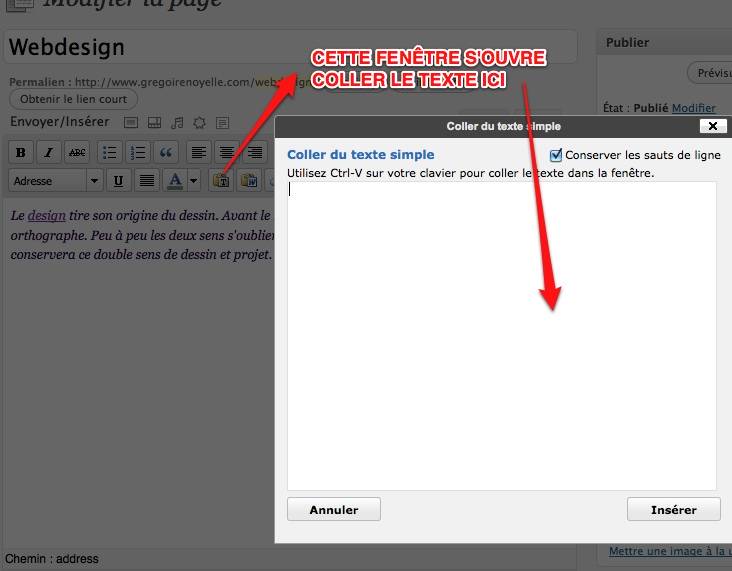Align text left in the toolbar
Screen dimensions: 732x571
coord(200,153)
